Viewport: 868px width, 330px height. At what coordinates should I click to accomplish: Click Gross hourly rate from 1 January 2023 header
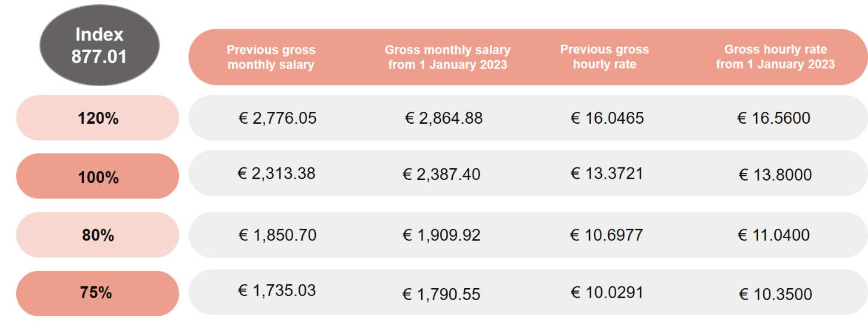pos(775,57)
